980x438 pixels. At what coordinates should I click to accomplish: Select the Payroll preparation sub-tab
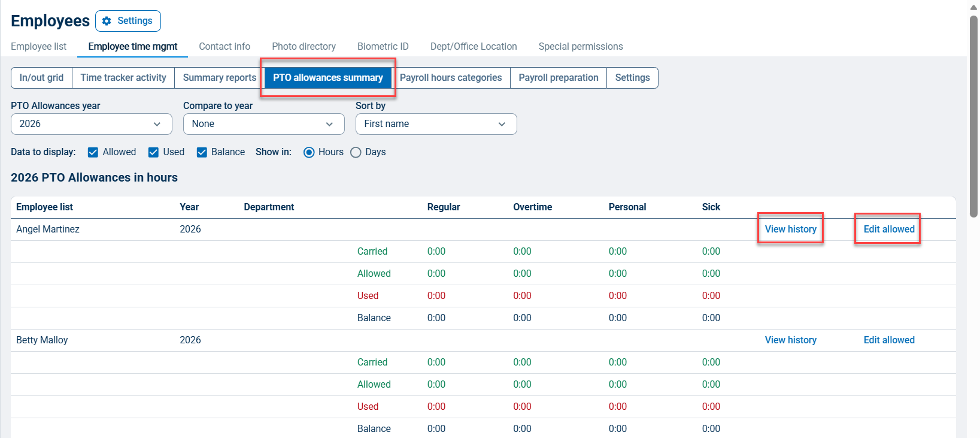coord(559,78)
